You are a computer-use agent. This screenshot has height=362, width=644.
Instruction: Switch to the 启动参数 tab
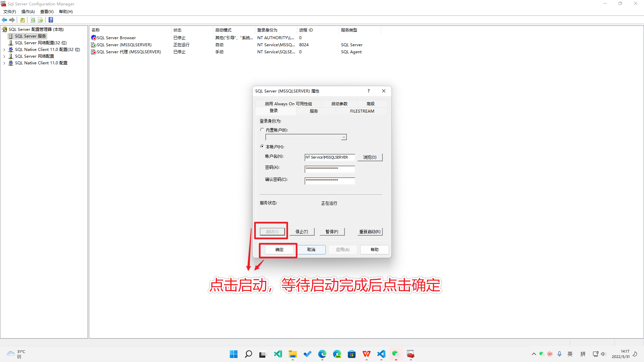tap(339, 104)
